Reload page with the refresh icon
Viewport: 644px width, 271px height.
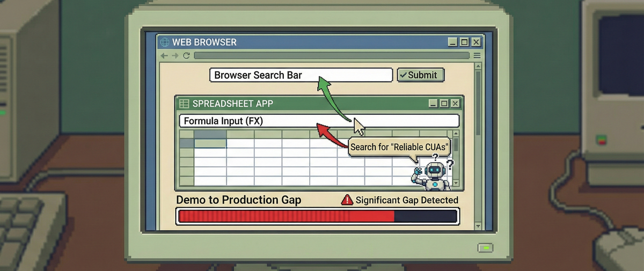pos(186,56)
